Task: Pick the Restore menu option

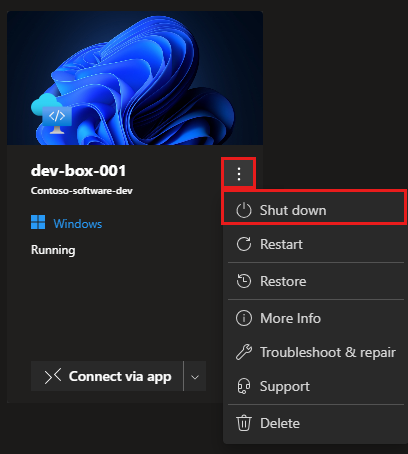Action: pos(314,281)
